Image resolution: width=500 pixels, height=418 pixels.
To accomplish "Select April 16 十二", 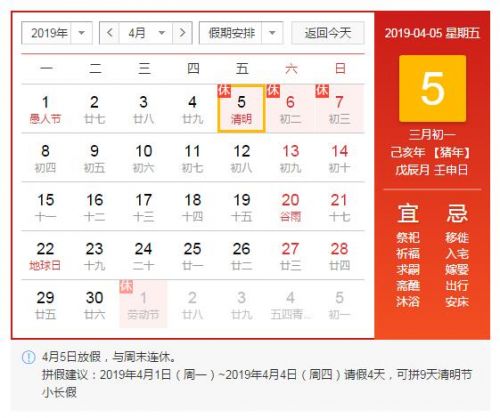I will coord(94,207).
